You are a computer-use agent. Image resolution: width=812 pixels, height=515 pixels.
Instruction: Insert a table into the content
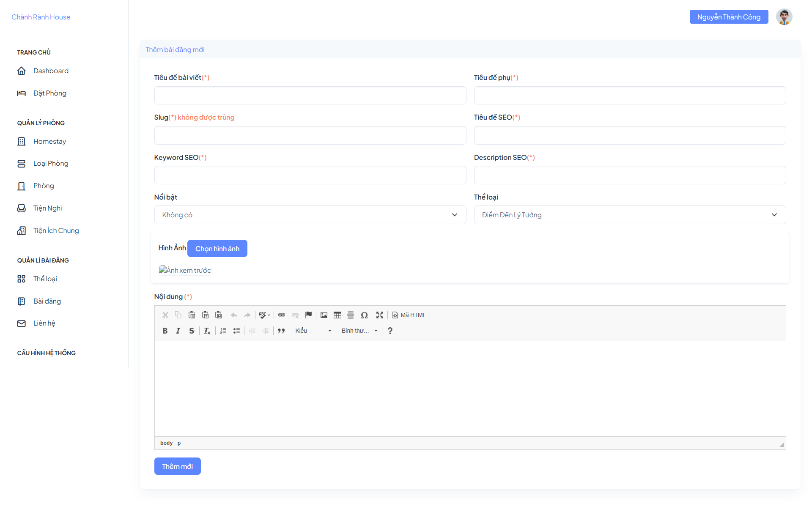click(337, 315)
